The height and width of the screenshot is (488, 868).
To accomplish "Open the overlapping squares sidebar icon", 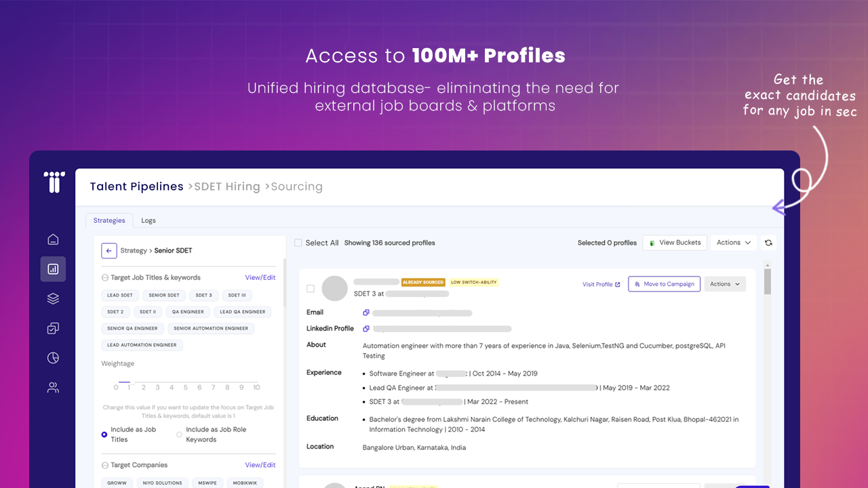I will (x=53, y=328).
